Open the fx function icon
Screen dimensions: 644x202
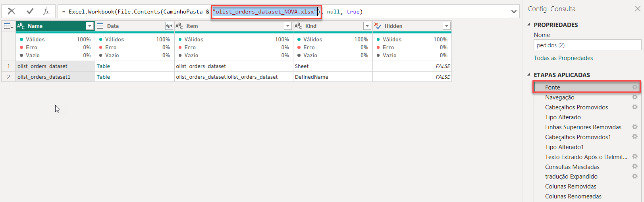point(46,11)
